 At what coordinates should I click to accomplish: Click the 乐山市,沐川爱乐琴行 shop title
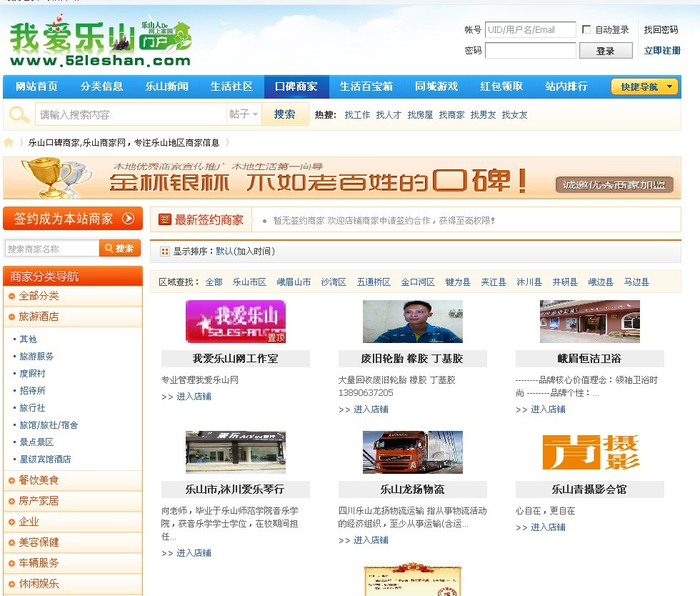tap(235, 490)
